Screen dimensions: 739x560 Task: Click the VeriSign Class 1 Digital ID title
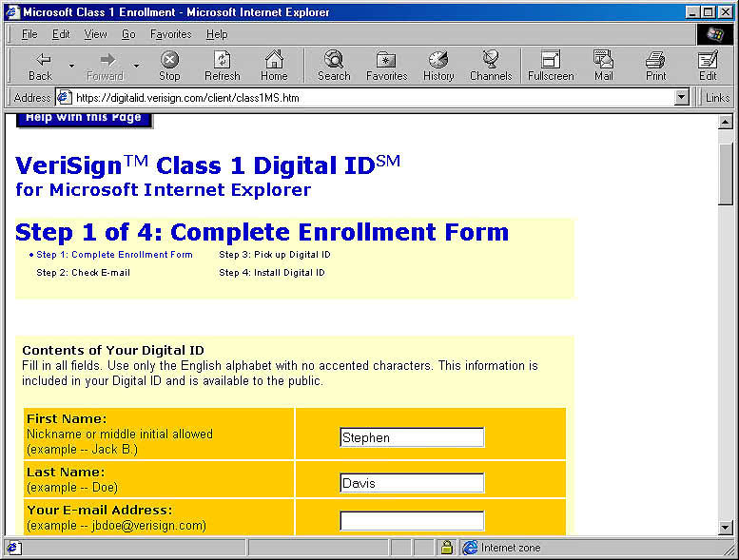(208, 165)
